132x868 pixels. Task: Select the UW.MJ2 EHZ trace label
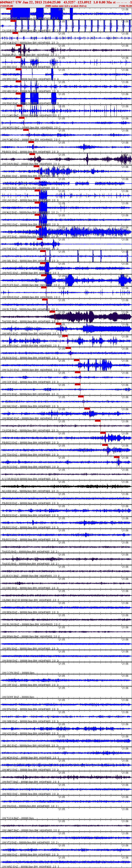(x=30, y=213)
